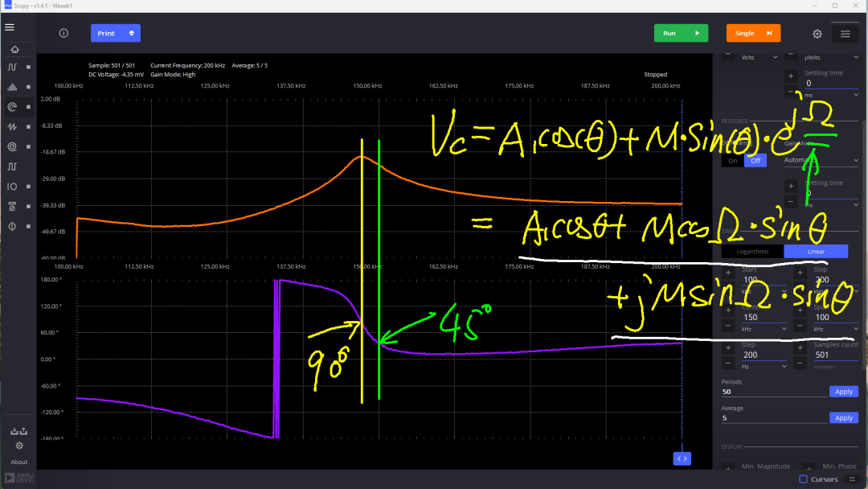Open the Volts unit dropdown
The width and height of the screenshot is (868, 489).
click(759, 57)
